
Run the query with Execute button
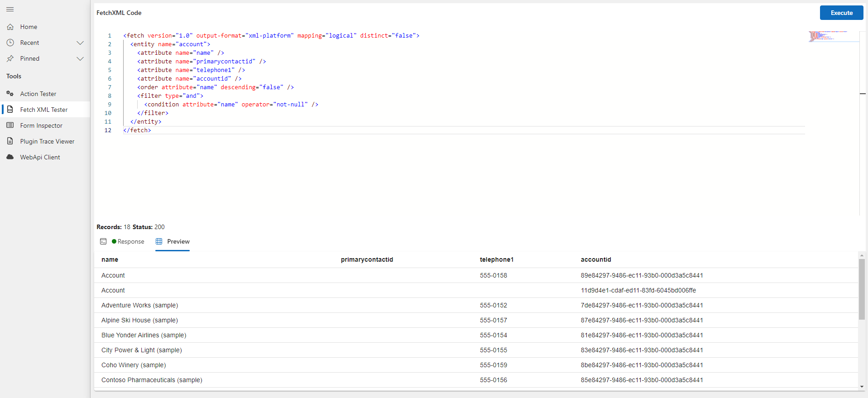841,13
